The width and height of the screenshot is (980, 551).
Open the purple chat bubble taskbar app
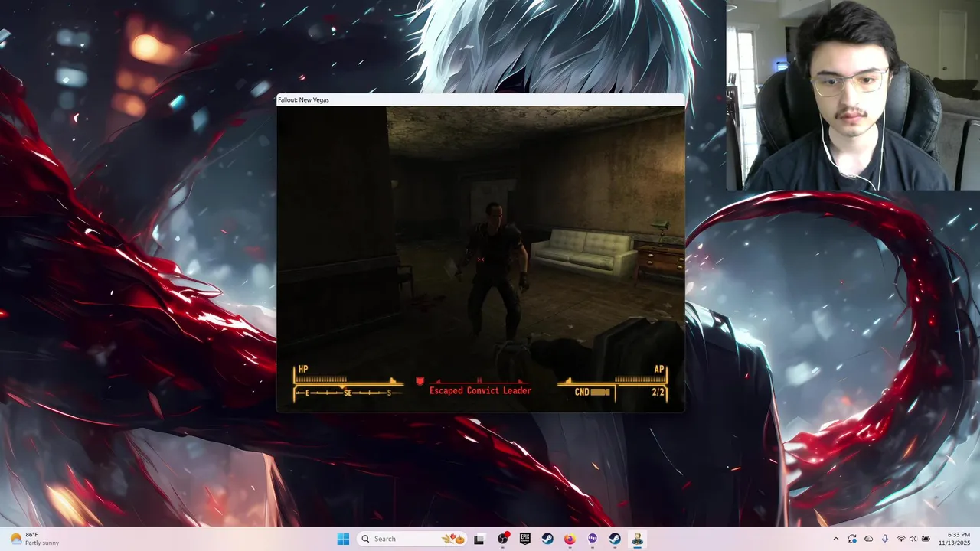tap(593, 539)
